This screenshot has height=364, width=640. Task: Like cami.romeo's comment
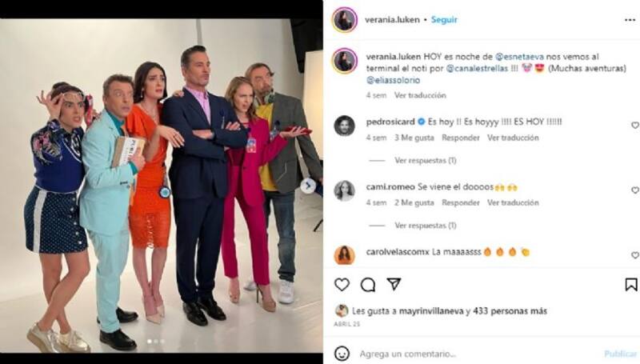tap(635, 190)
